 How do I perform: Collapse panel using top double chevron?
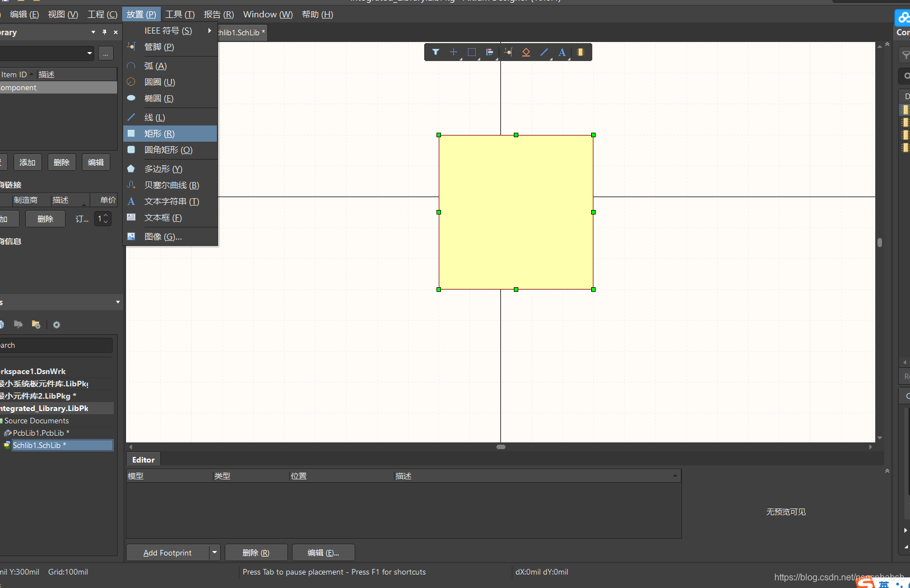pos(887,44)
